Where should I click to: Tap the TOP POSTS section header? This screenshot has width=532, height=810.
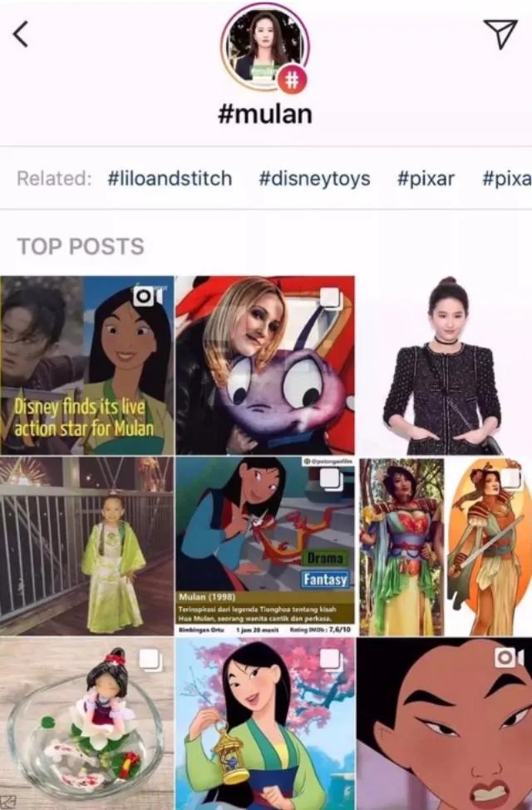(x=81, y=246)
